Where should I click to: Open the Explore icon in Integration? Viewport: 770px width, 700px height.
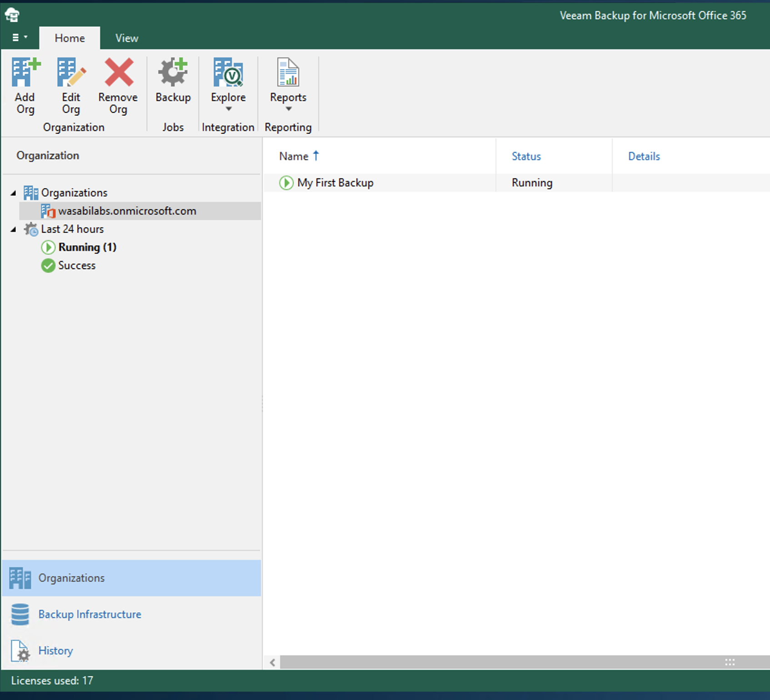pyautogui.click(x=228, y=72)
